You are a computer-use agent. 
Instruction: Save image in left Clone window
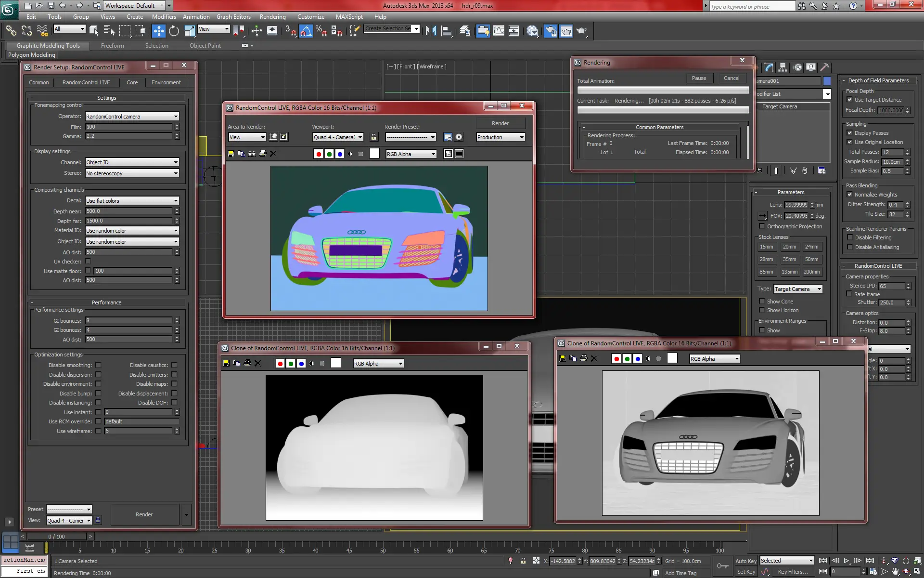(x=226, y=363)
